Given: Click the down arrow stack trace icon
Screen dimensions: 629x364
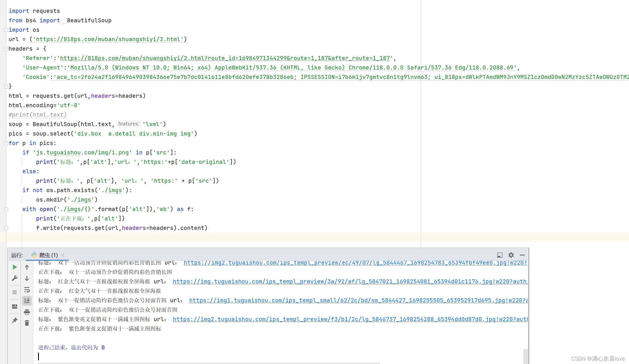Looking at the screenshot, I should pyautogui.click(x=27, y=279).
